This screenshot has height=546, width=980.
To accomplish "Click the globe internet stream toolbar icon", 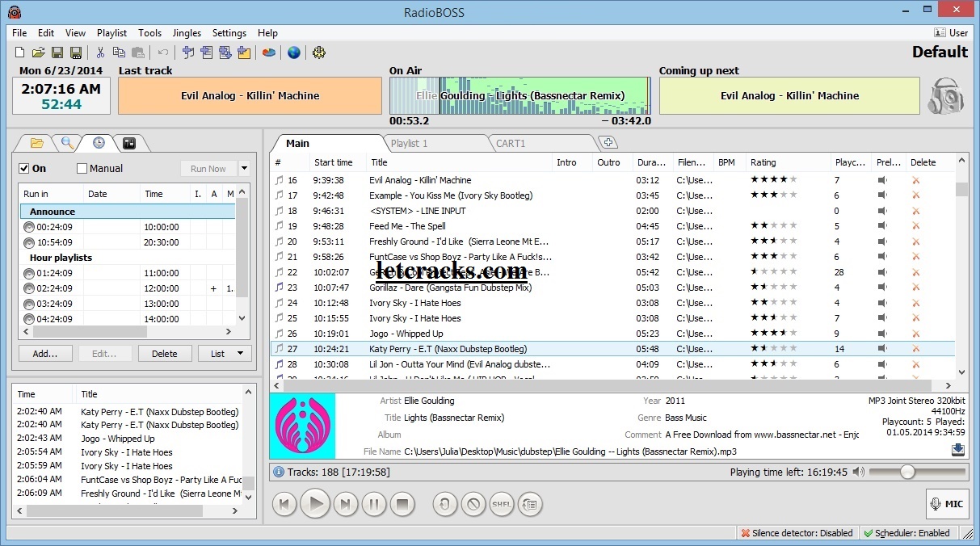I will 294,52.
